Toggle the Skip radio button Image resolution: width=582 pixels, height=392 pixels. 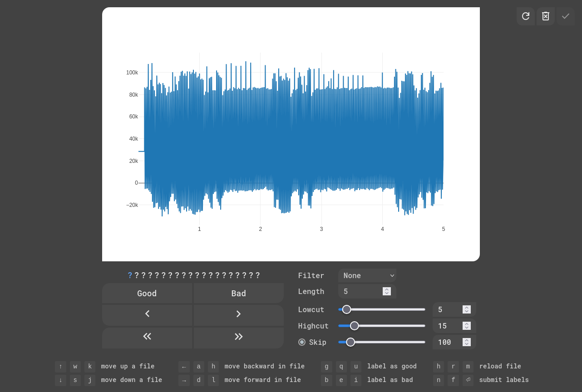coord(302,342)
